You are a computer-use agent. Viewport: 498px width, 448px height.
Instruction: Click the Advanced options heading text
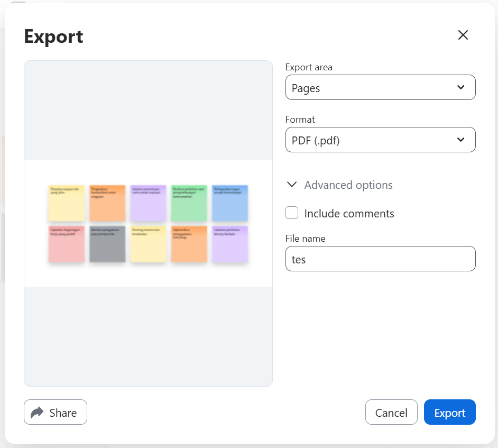[x=348, y=185]
